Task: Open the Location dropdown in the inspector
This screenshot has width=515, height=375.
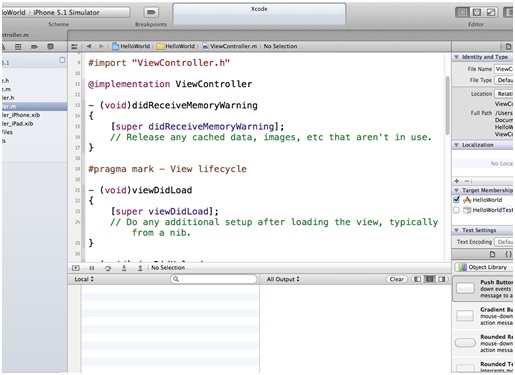Action: click(x=504, y=94)
